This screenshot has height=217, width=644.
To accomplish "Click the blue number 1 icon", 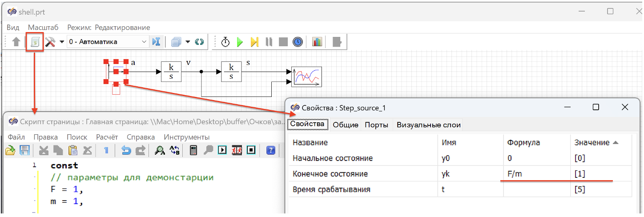I will (x=107, y=150).
